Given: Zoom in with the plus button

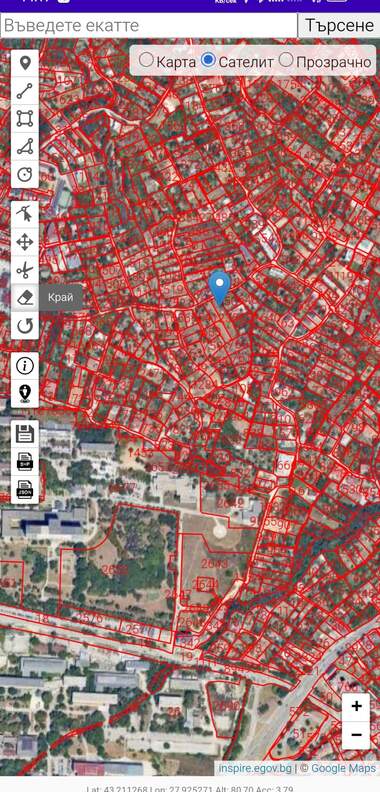Looking at the screenshot, I should (x=356, y=706).
